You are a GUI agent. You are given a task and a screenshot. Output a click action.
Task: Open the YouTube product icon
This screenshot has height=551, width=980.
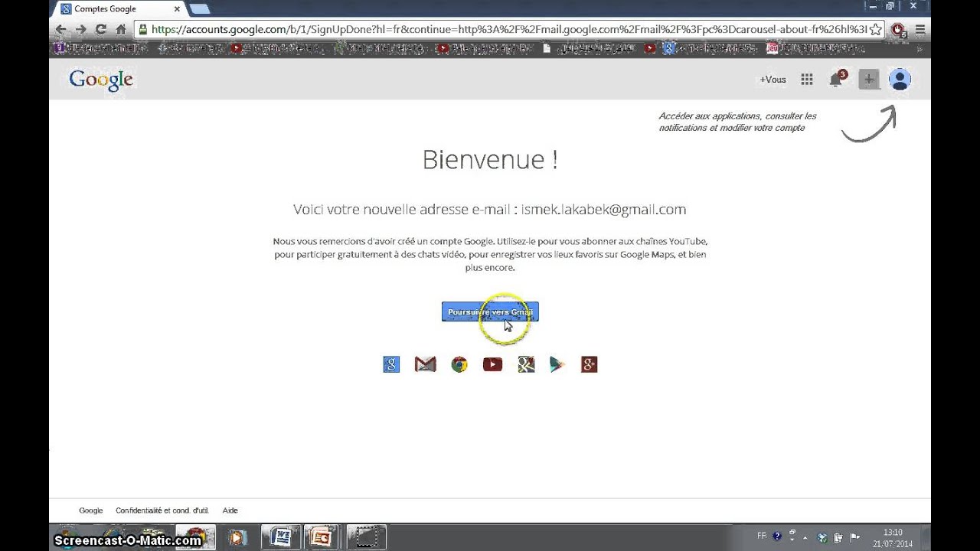(x=492, y=364)
